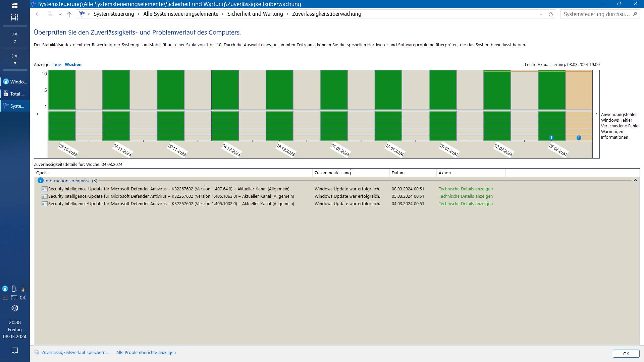The width and height of the screenshot is (644, 362).
Task: Click the Back navigation arrow
Action: point(38,14)
